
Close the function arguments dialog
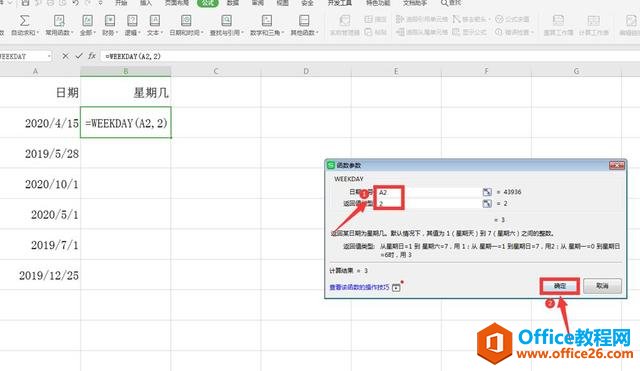pyautogui.click(x=617, y=165)
